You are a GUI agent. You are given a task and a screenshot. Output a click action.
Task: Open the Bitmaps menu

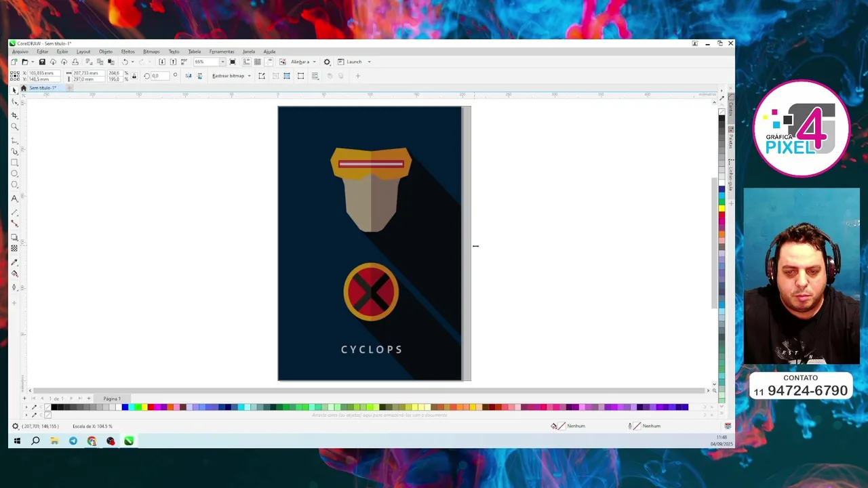pyautogui.click(x=151, y=52)
